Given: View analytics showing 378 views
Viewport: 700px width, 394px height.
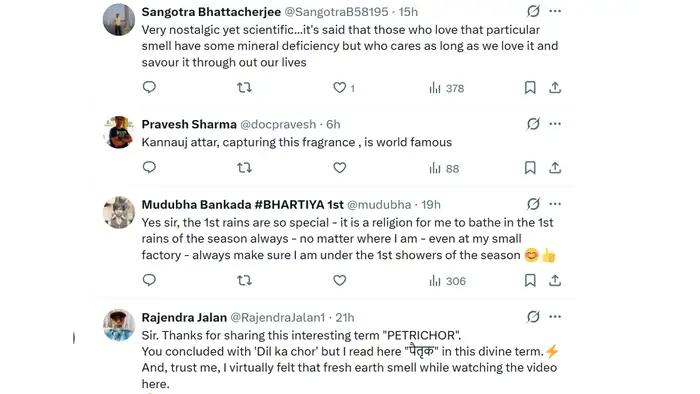Looking at the screenshot, I should [x=446, y=88].
